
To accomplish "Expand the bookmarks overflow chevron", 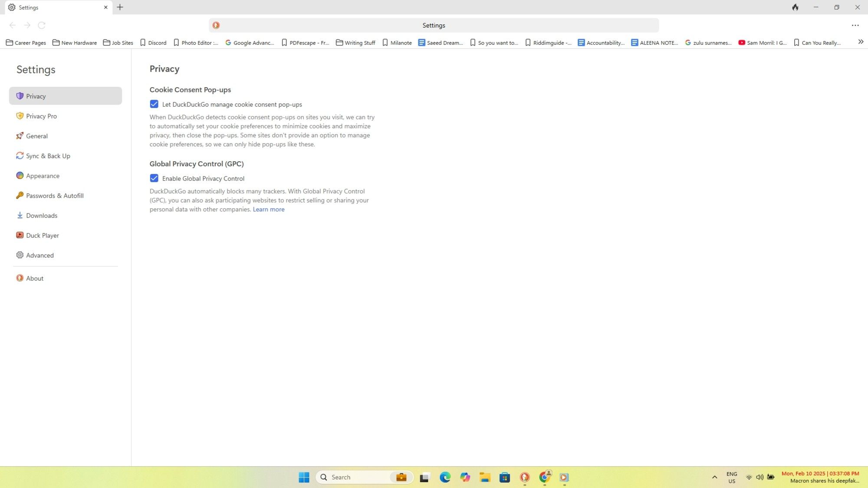I will [860, 42].
